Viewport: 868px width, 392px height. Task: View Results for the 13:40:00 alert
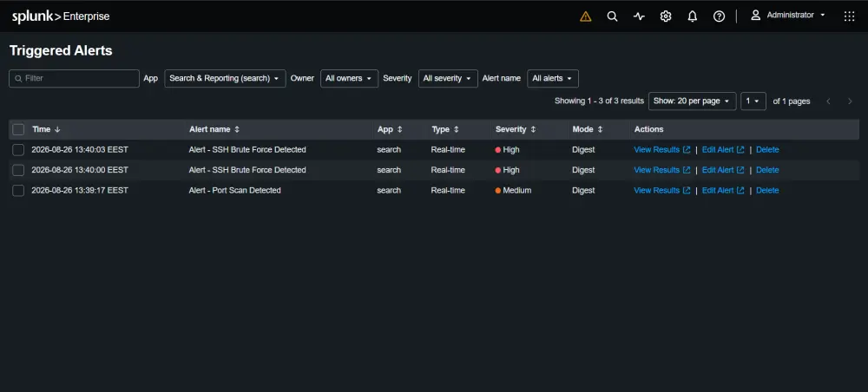click(x=662, y=170)
